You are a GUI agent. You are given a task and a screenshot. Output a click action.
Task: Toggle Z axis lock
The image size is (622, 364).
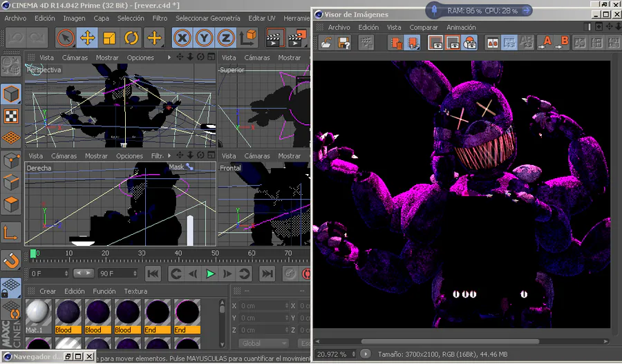coord(226,38)
